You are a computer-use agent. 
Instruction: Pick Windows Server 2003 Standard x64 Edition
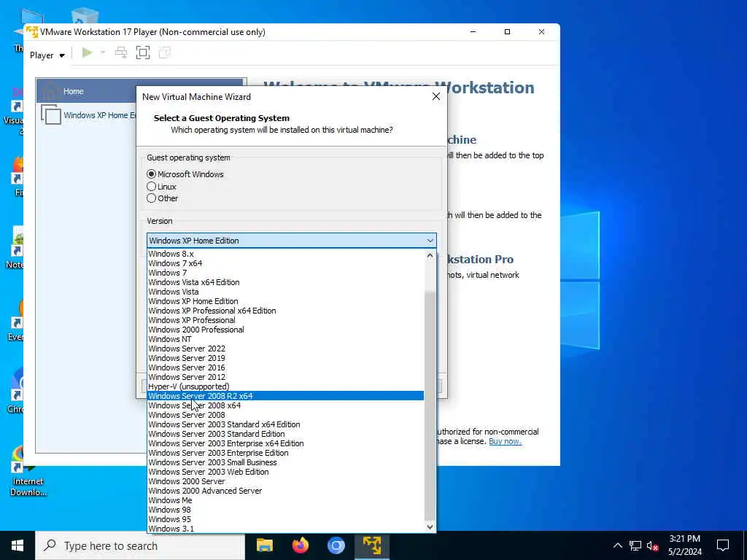tap(285, 424)
